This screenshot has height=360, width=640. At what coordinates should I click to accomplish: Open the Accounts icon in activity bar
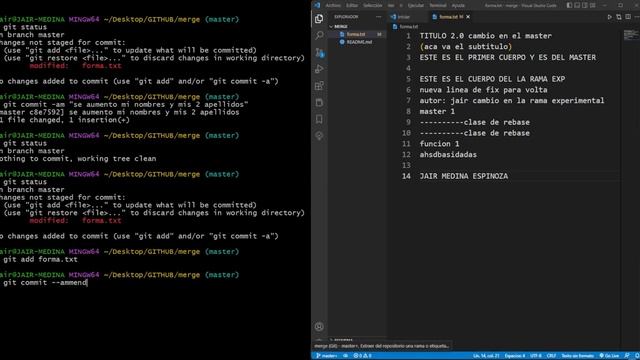click(x=319, y=327)
